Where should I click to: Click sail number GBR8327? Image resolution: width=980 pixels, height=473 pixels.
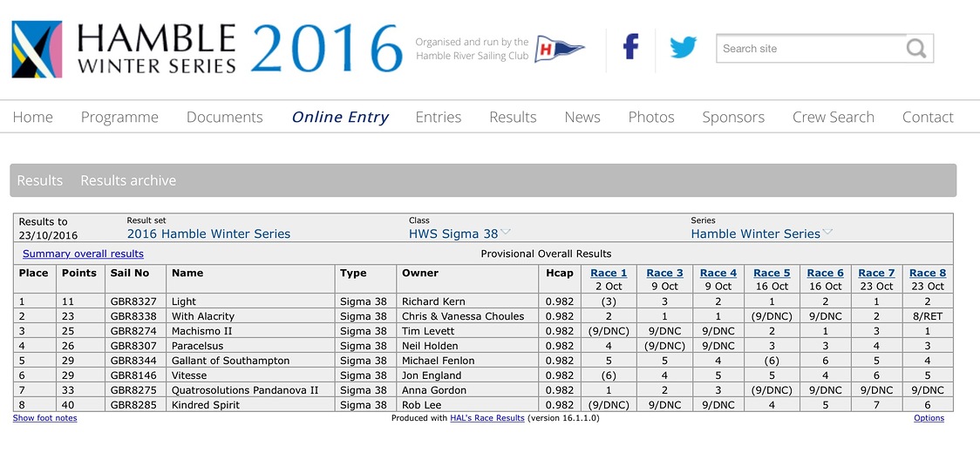[133, 301]
